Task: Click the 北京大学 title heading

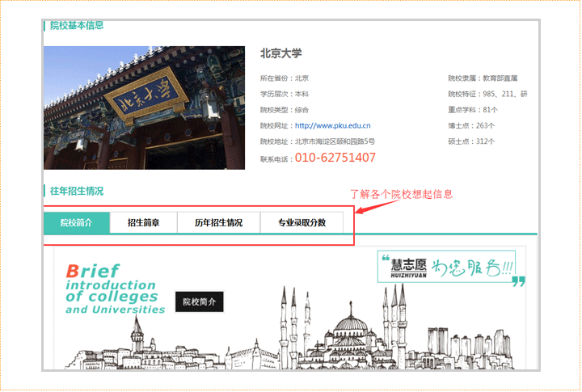Action: [x=280, y=53]
